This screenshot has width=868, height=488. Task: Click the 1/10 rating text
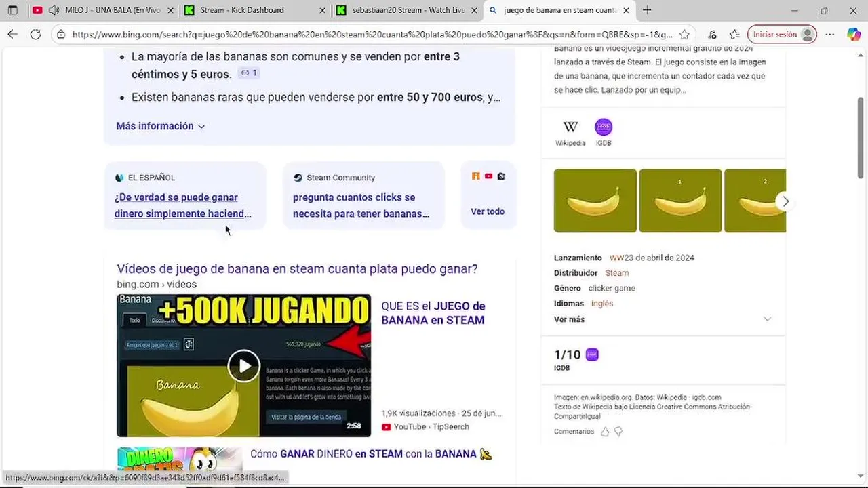point(568,354)
